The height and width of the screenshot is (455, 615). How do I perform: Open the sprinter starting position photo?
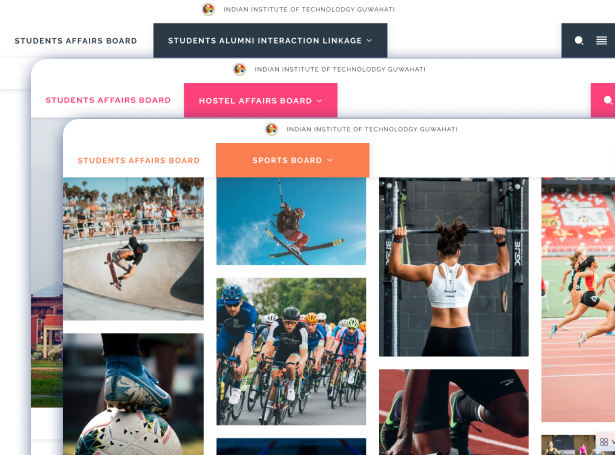coord(453,412)
